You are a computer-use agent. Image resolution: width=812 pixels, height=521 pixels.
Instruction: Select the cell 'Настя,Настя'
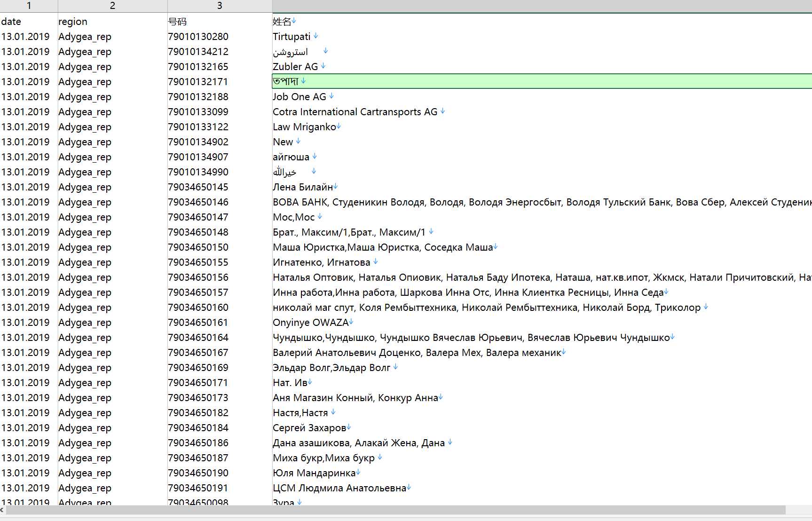pyautogui.click(x=542, y=413)
